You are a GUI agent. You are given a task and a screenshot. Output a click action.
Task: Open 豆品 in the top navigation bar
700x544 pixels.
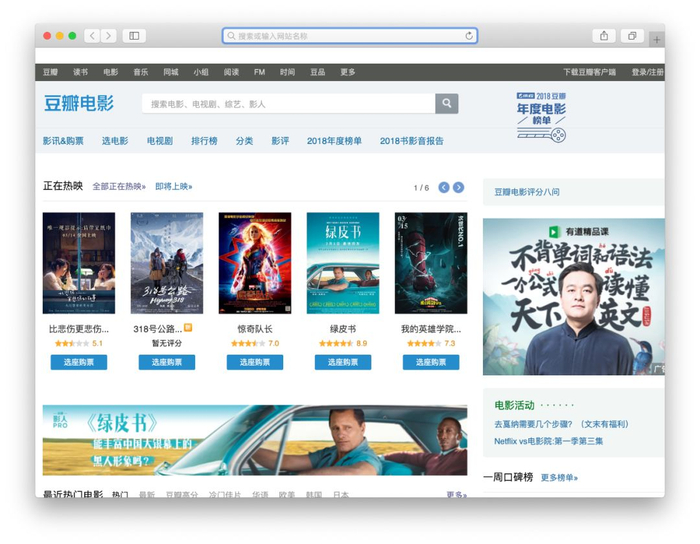coord(317,72)
